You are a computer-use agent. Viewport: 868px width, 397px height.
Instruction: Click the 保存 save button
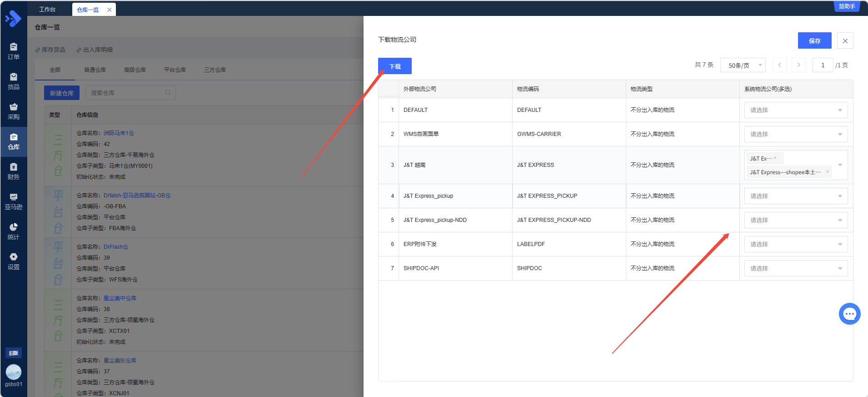click(814, 41)
